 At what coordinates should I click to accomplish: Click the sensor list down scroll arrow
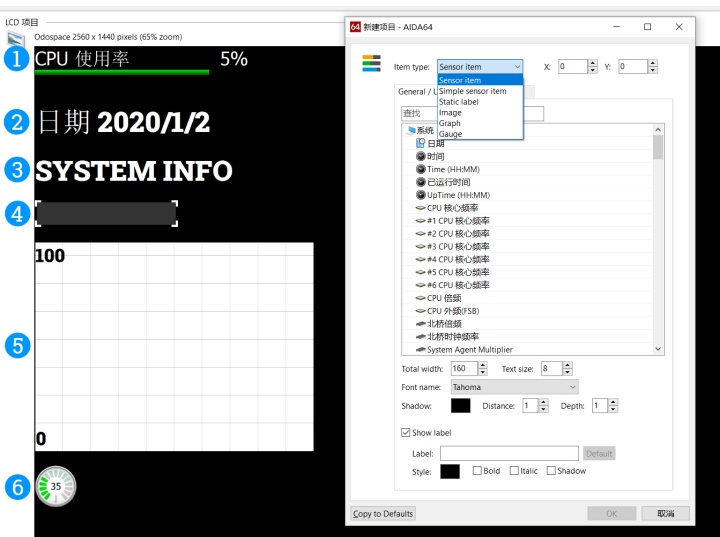tap(658, 349)
